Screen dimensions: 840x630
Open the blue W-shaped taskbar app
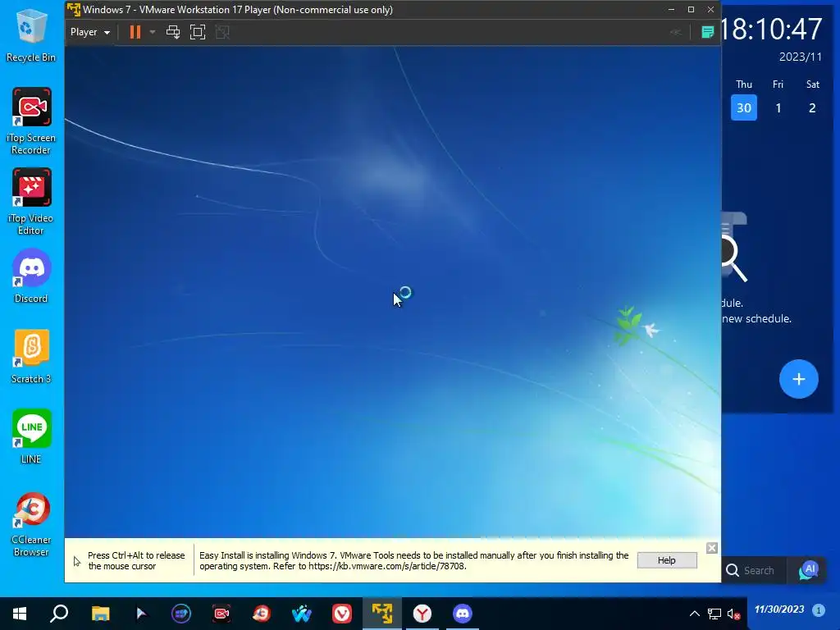(302, 614)
